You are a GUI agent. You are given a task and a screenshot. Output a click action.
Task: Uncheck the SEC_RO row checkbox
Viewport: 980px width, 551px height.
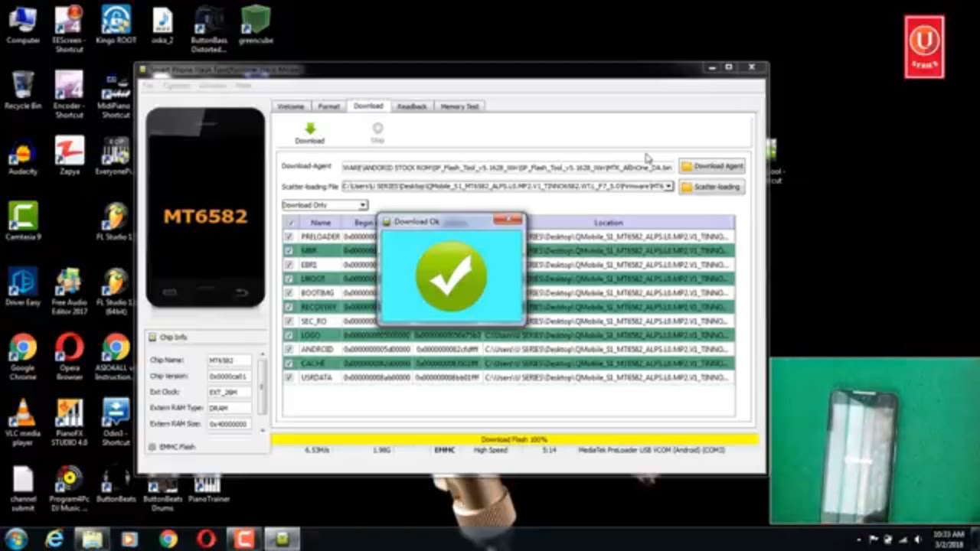point(289,321)
